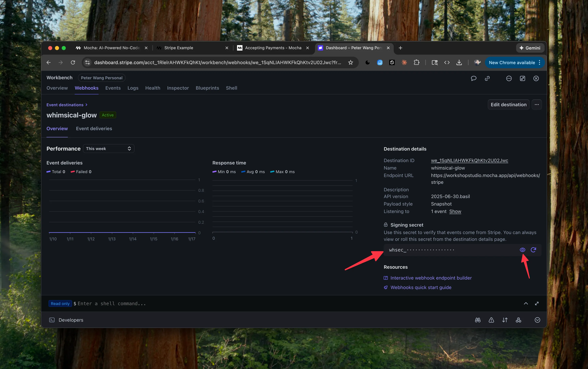
Task: Click the Edit destination button
Action: click(x=508, y=104)
